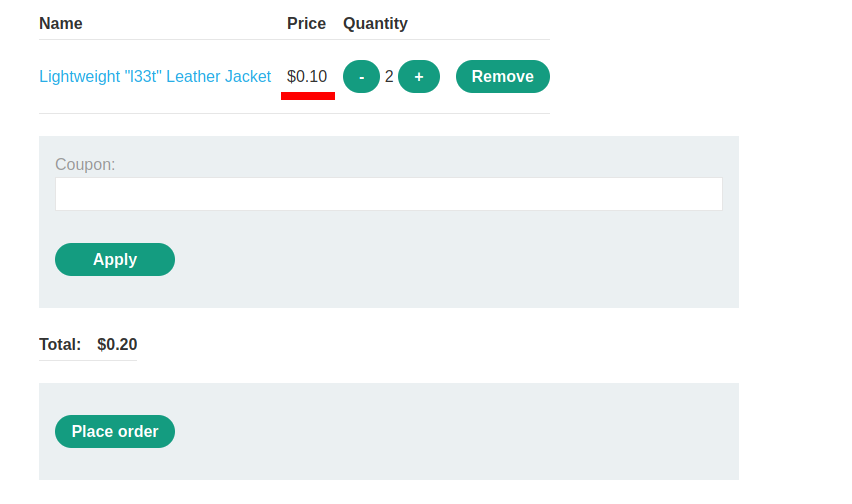
Task: Click the Quantity column header
Action: point(375,23)
